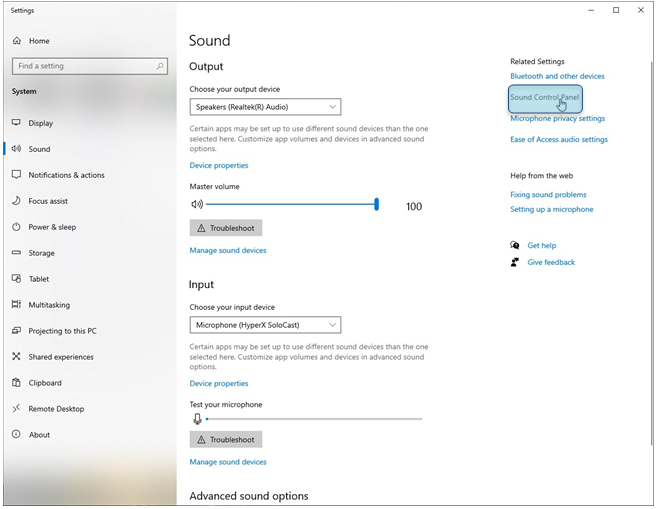Open Sound Control Panel link

543,98
